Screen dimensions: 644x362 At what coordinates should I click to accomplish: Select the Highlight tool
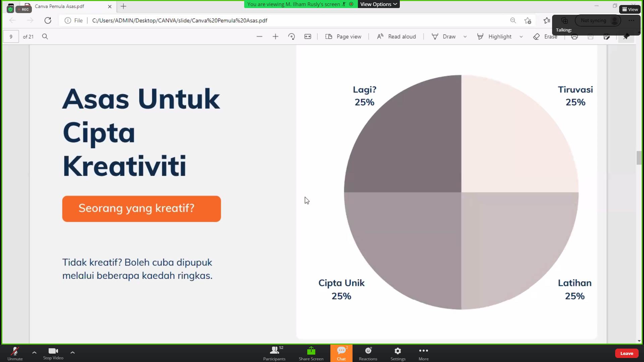pyautogui.click(x=494, y=37)
